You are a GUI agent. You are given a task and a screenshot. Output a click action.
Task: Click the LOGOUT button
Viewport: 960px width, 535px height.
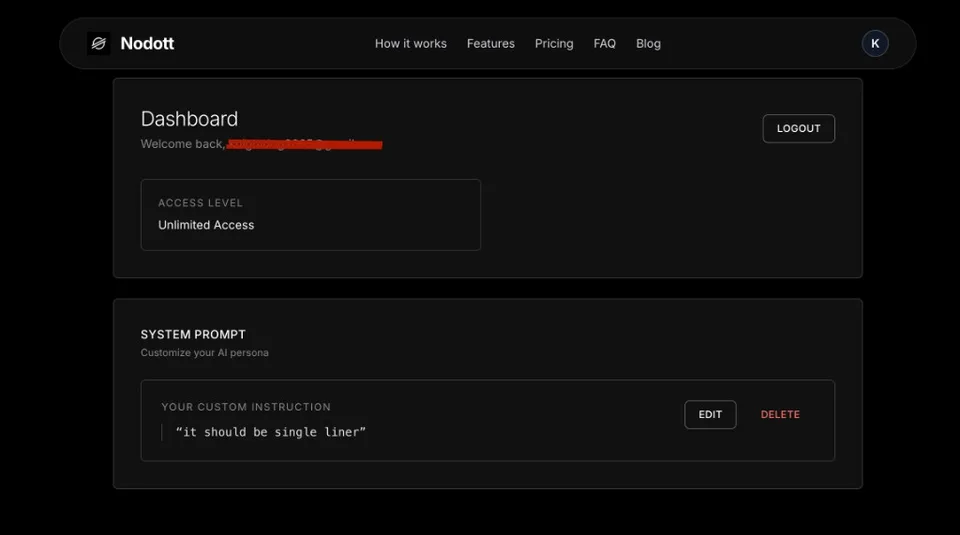coord(798,129)
